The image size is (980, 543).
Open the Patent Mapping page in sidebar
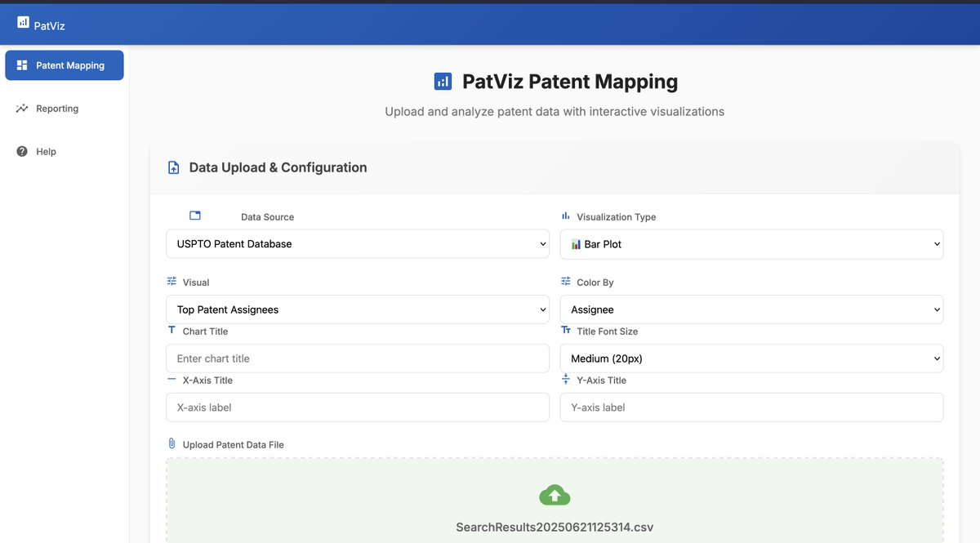[x=65, y=65]
